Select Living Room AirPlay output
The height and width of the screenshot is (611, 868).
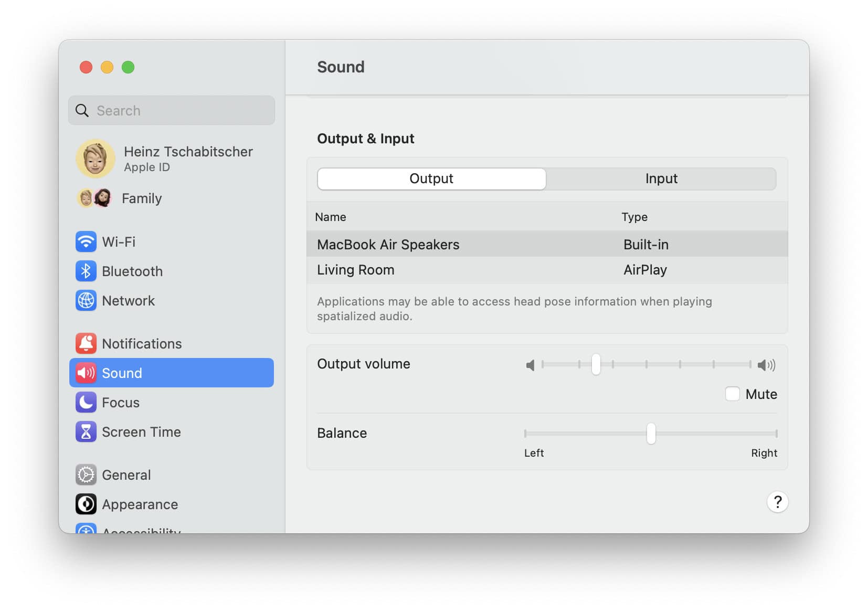[x=356, y=270]
